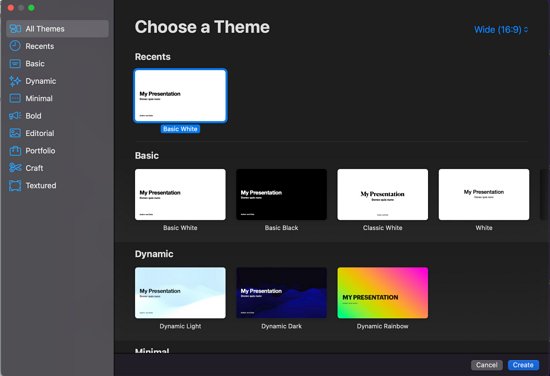The height and width of the screenshot is (376, 550).
Task: Pick the Dynamic Rainbow theme thumbnail
Action: coord(383,293)
